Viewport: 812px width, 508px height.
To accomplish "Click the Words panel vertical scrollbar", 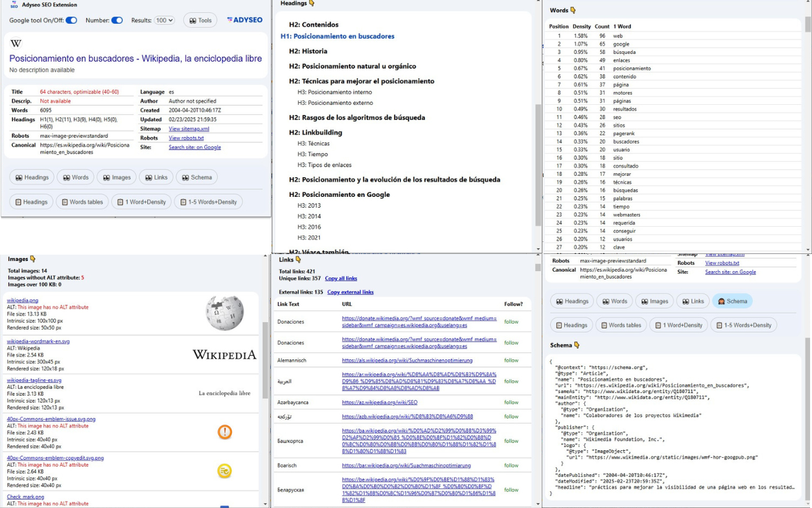I will click(807, 24).
